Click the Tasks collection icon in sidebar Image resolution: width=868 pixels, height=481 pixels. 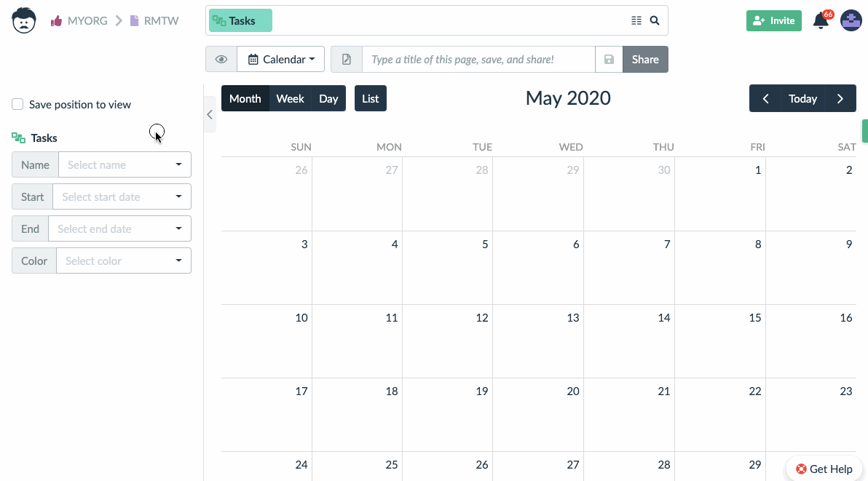(x=18, y=138)
